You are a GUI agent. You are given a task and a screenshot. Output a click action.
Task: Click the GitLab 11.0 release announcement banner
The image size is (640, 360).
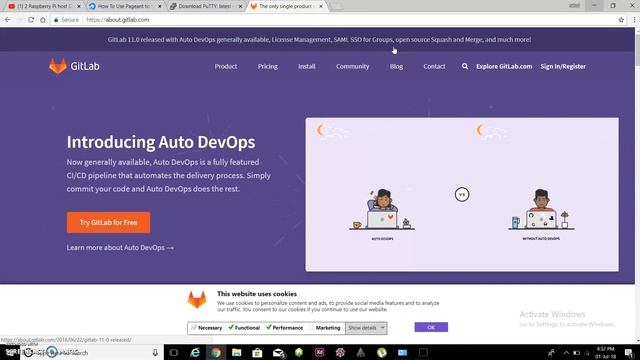pyautogui.click(x=320, y=40)
